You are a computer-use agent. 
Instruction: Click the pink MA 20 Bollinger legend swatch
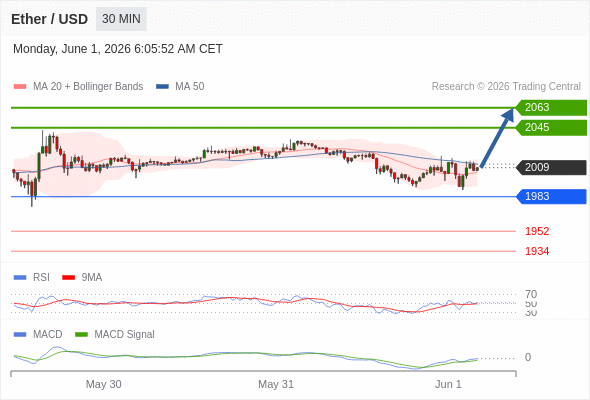tap(20, 87)
